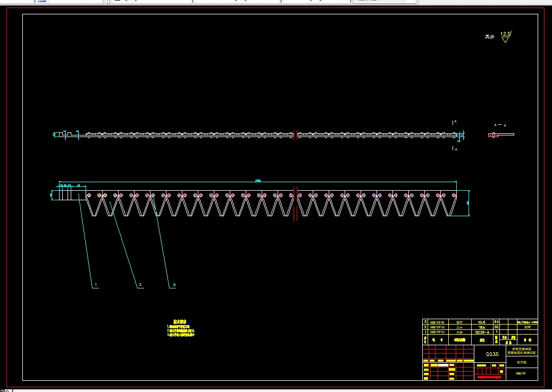Select the A-A section view label
This screenshot has width=552, height=392.
(500, 125)
